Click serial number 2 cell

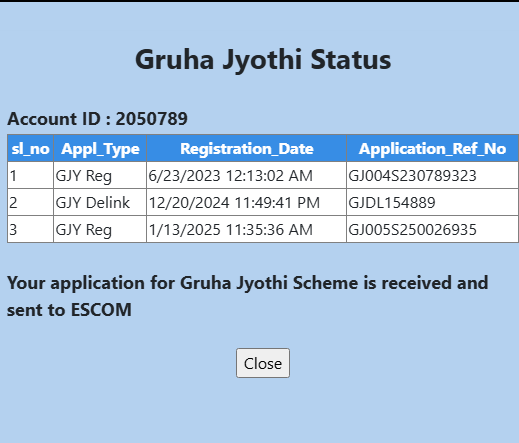[30, 202]
